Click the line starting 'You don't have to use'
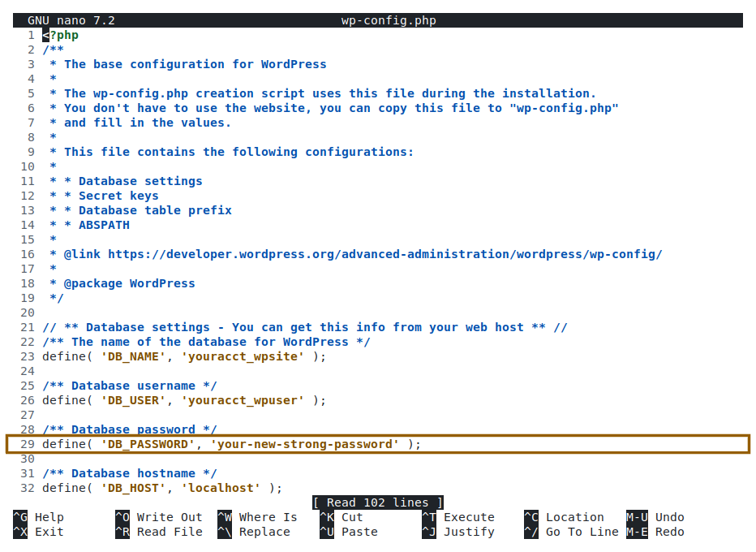 click(334, 108)
